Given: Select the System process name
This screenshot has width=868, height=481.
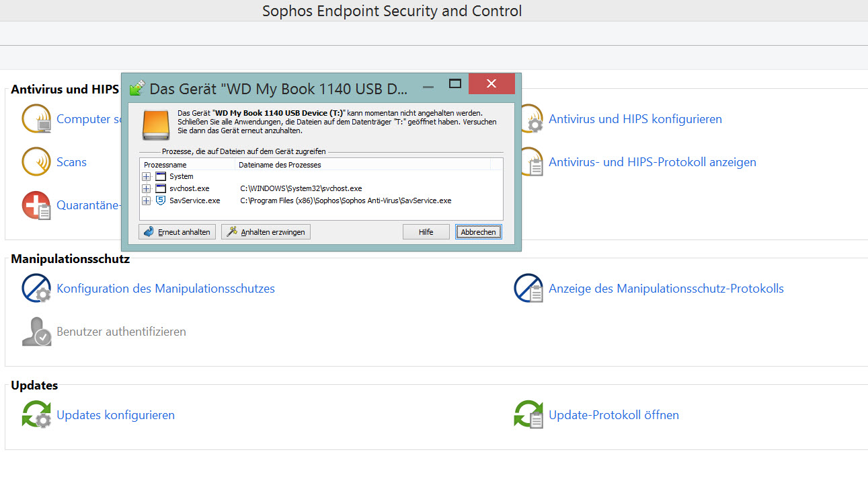Looking at the screenshot, I should 181,176.
